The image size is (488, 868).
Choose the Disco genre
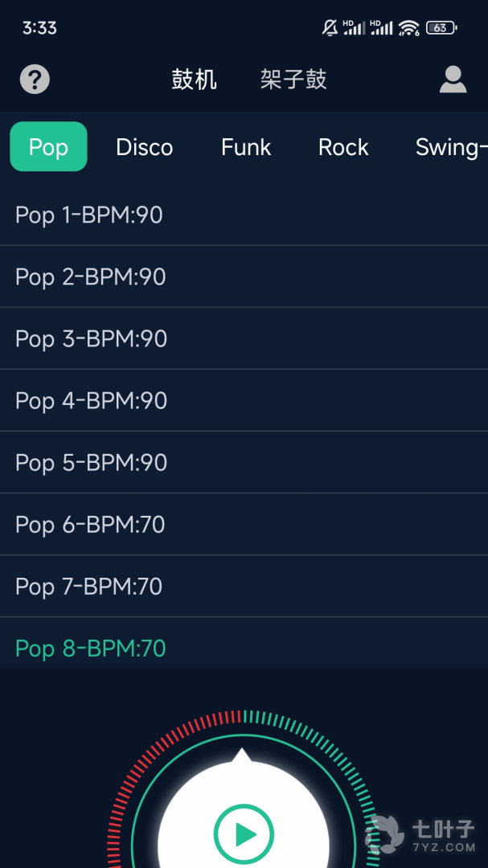(145, 147)
